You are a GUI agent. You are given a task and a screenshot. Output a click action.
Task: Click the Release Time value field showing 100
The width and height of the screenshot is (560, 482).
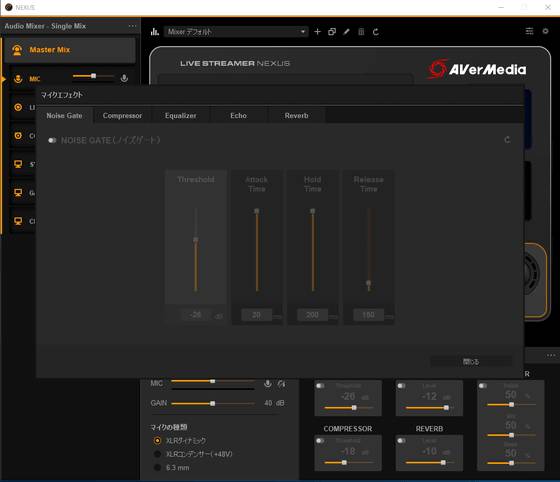pyautogui.click(x=368, y=315)
